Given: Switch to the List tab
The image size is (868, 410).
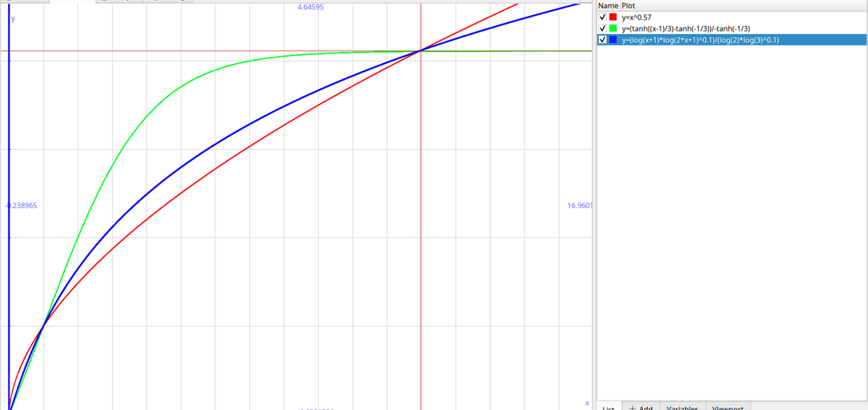Looking at the screenshot, I should click(x=608, y=407).
